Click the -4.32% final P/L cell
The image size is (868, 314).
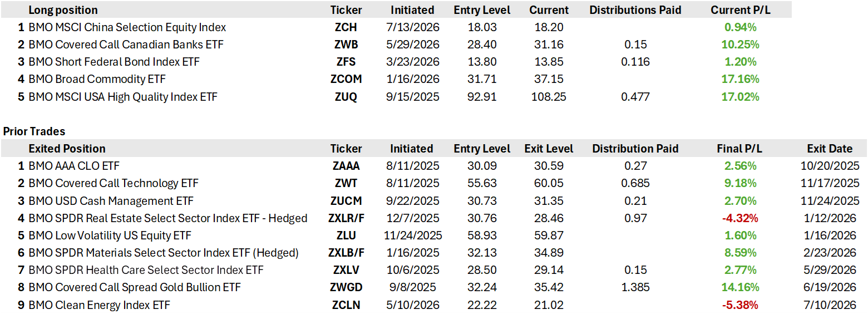click(739, 218)
